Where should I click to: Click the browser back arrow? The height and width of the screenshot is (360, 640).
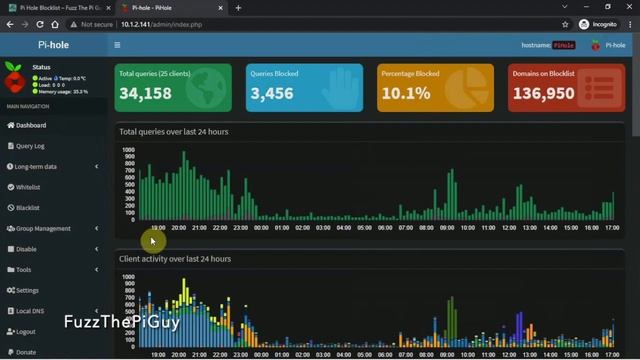(x=10, y=24)
